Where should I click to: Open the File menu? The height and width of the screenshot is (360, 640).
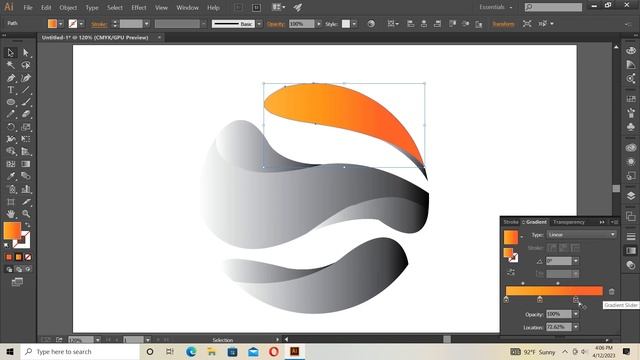28,7
